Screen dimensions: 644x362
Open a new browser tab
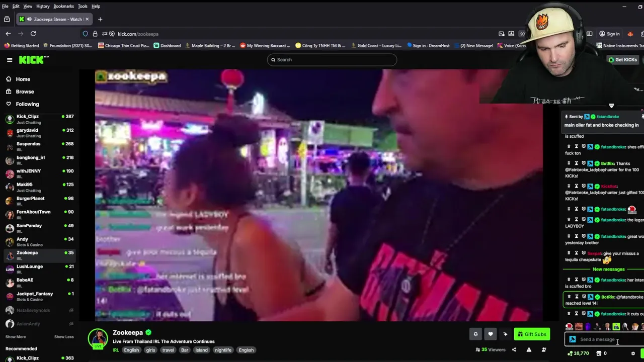pyautogui.click(x=100, y=19)
